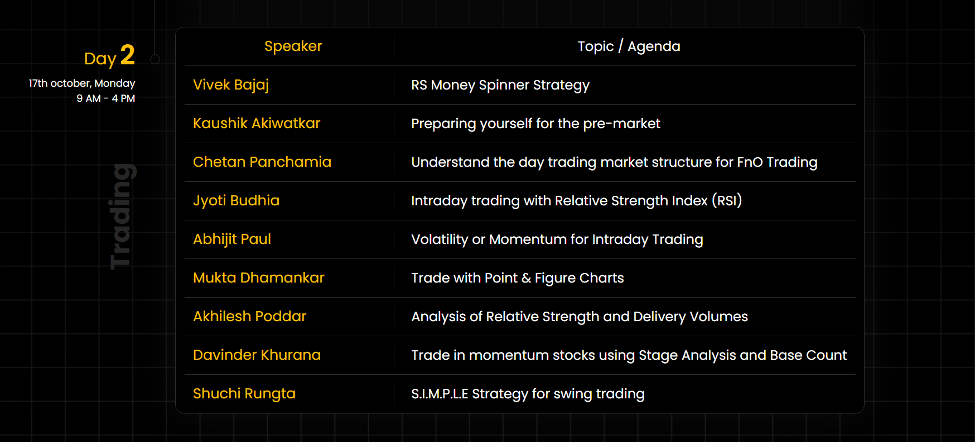Select Jyoti Budhia in speaker column
The image size is (977, 443).
(236, 201)
